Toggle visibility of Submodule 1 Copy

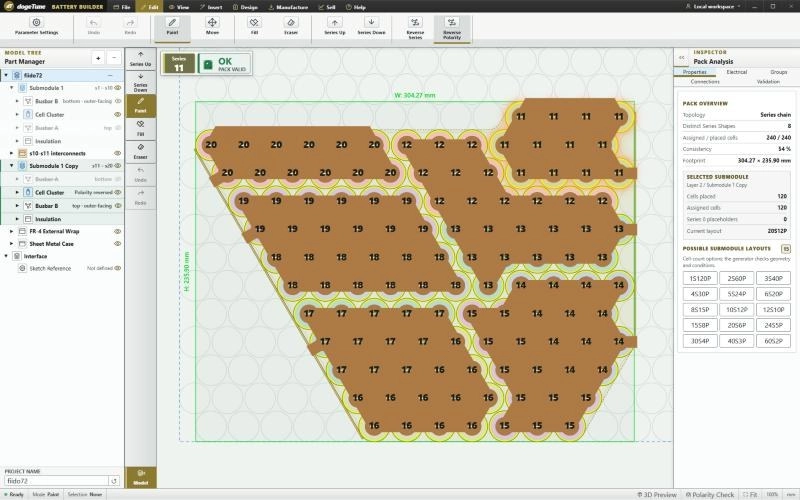(x=118, y=166)
